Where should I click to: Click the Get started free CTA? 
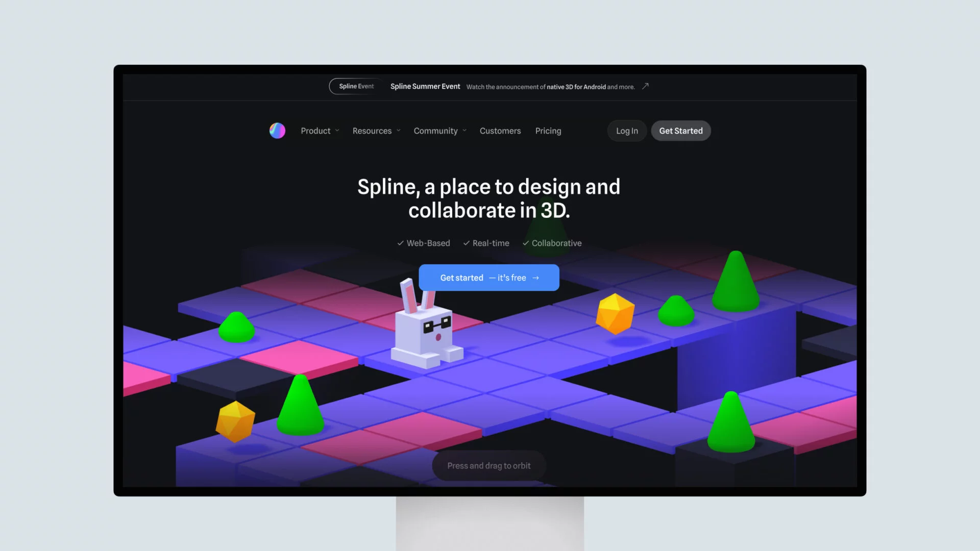point(489,277)
